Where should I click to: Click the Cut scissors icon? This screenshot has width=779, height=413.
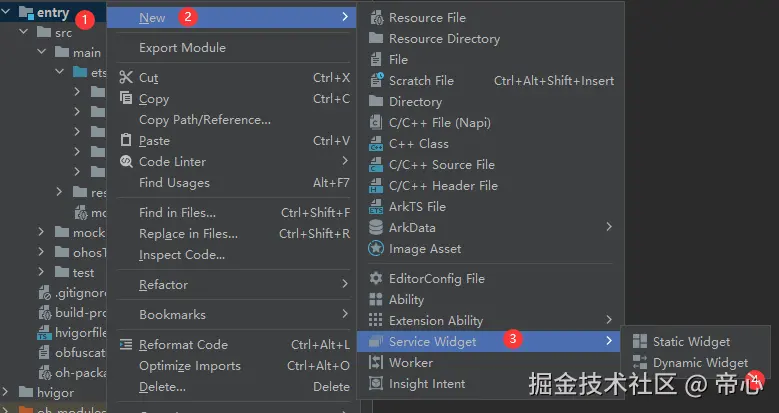(126, 77)
